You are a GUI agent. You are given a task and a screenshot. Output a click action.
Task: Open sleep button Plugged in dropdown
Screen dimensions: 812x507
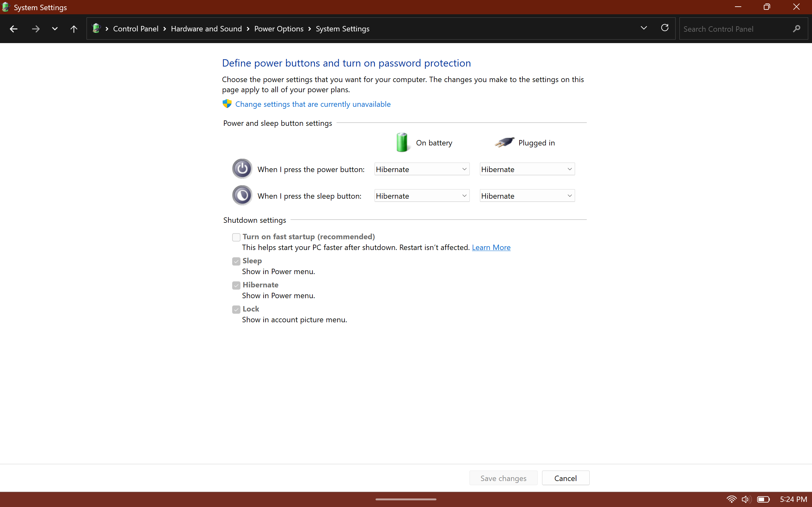527,196
